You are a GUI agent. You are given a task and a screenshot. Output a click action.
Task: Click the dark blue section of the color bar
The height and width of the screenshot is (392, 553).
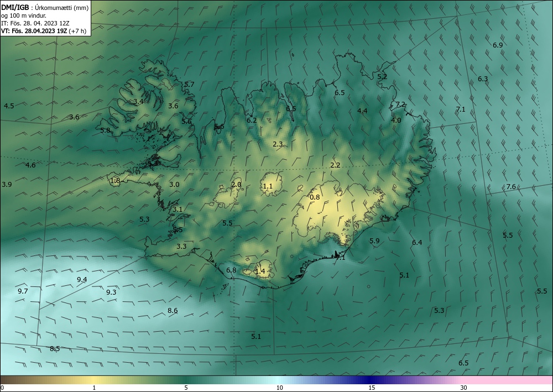click(368, 380)
